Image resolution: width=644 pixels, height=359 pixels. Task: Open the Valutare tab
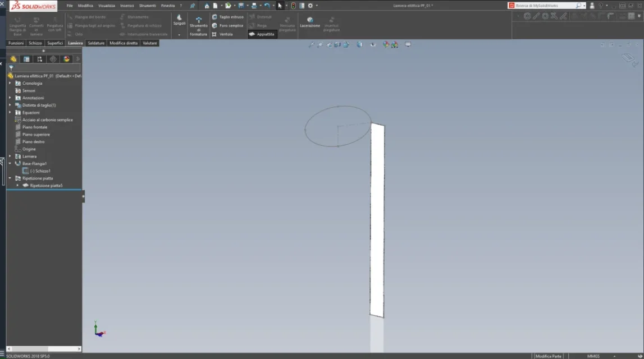click(x=150, y=43)
